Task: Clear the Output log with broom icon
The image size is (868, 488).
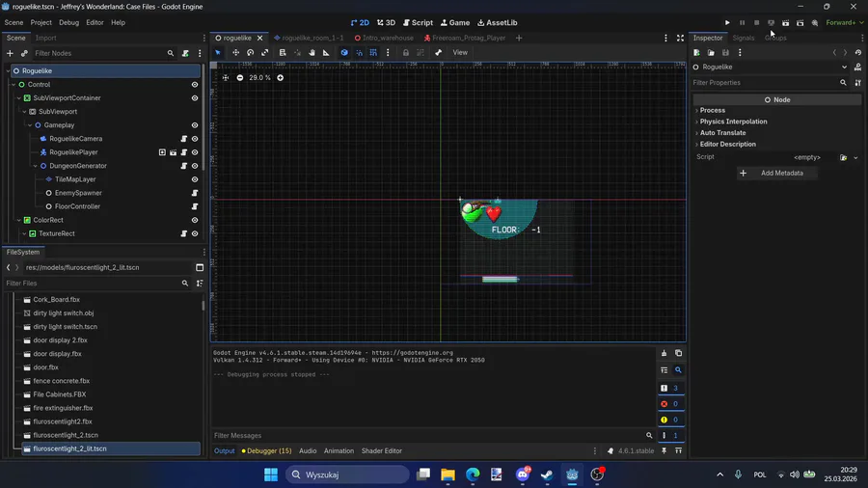Action: tap(664, 353)
